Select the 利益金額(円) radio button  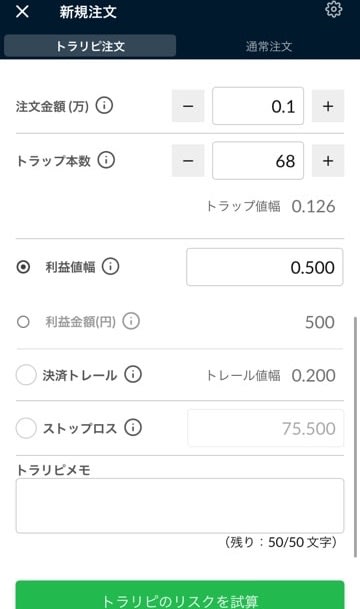click(x=23, y=322)
